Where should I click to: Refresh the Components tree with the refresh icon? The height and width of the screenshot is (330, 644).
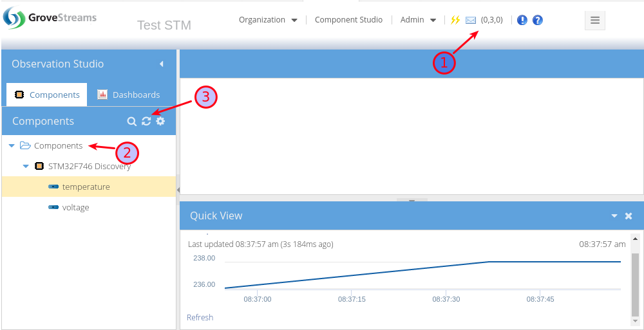click(x=146, y=122)
